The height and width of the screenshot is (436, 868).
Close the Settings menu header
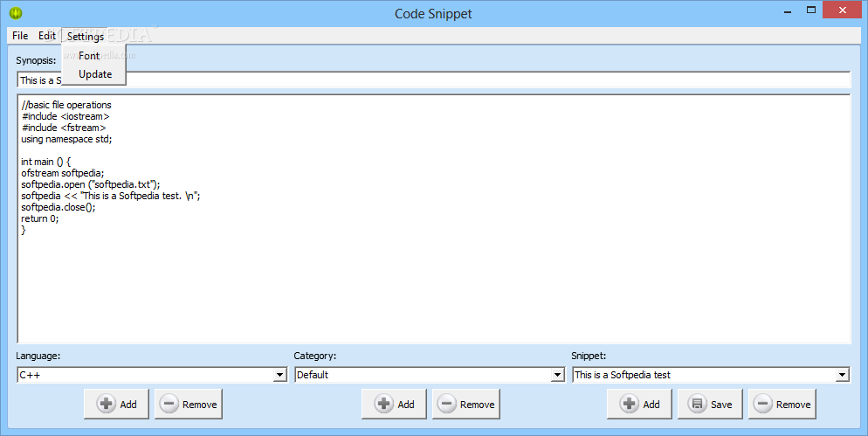[86, 36]
